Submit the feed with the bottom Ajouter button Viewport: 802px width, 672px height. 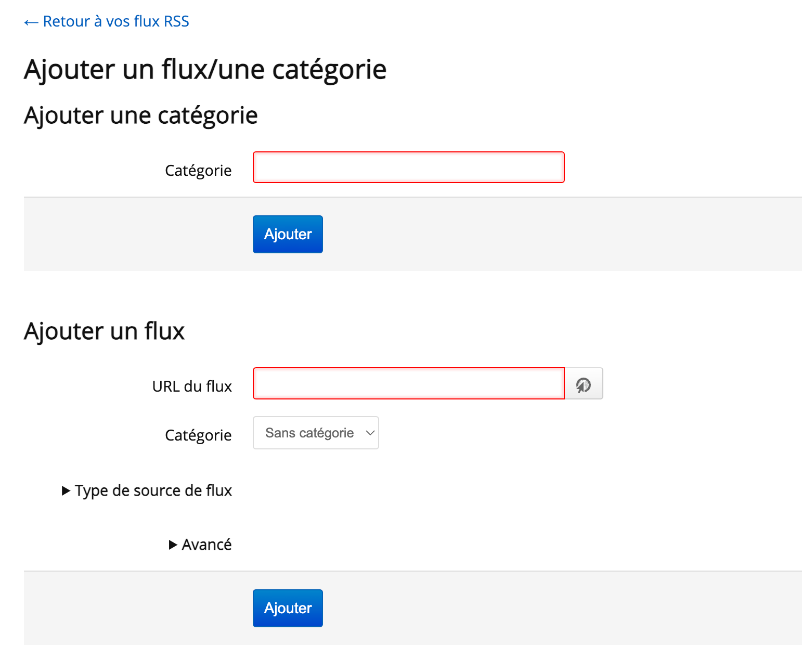tap(288, 608)
